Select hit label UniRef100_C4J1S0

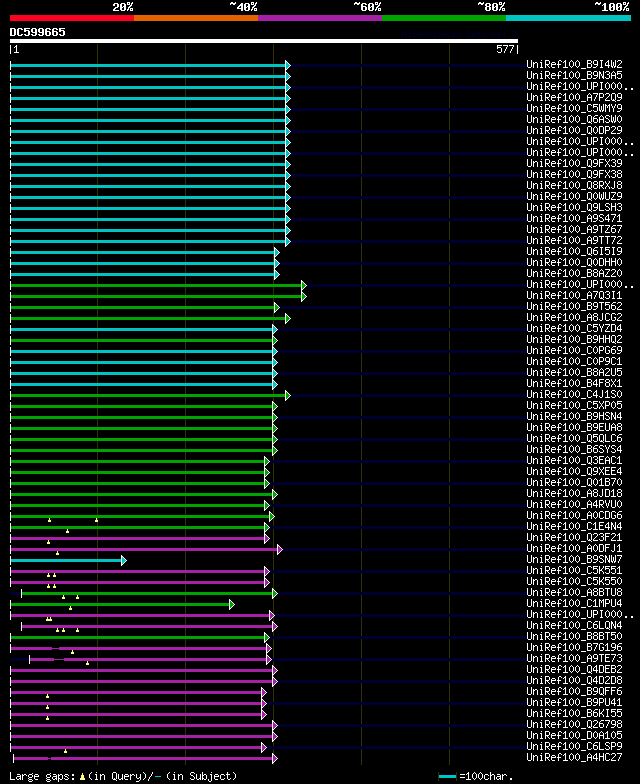point(574,394)
